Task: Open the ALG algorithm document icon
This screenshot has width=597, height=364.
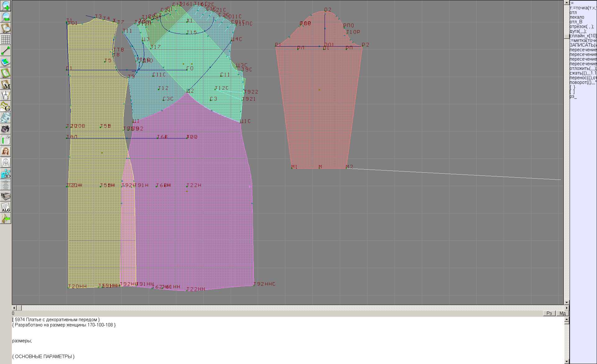Action: click(x=6, y=207)
